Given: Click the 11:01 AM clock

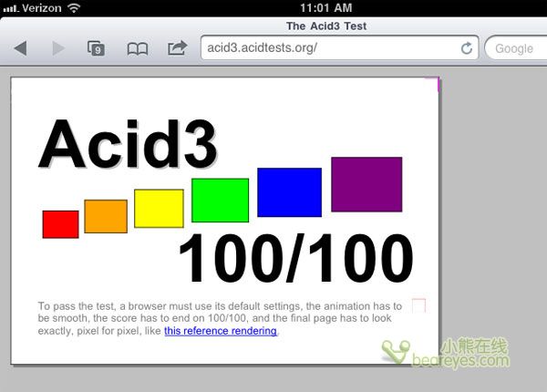Looking at the screenshot, I should tap(325, 7).
